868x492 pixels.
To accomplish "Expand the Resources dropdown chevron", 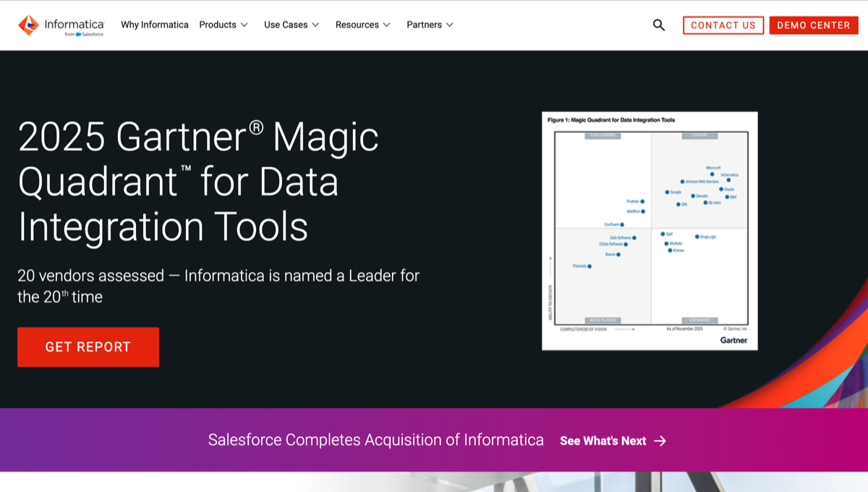I will click(x=387, y=25).
